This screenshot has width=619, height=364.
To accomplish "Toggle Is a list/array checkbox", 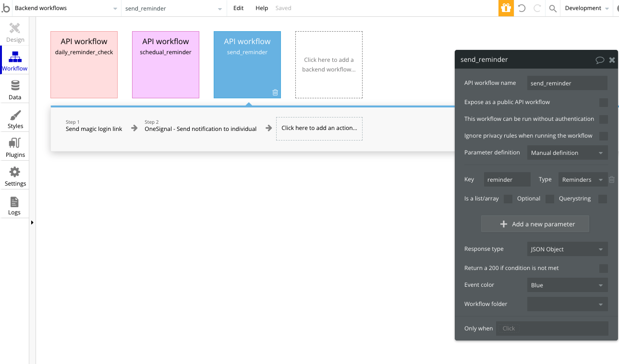I will [508, 199].
